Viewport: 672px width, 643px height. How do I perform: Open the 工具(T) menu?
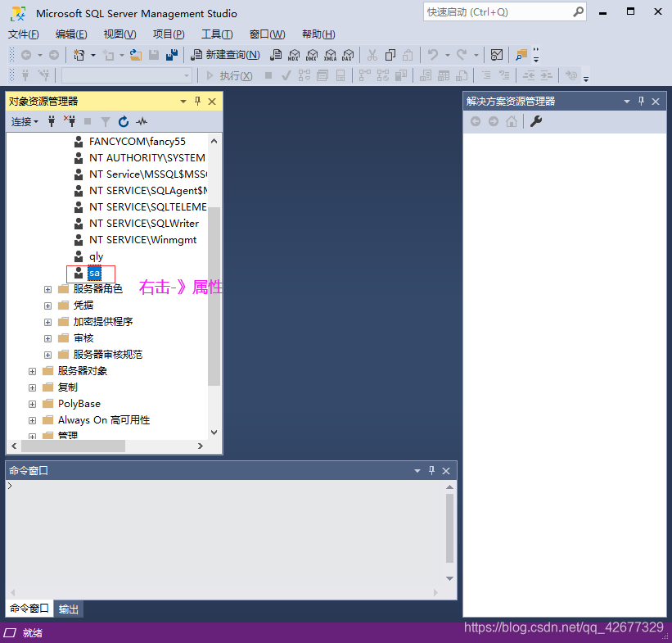point(217,34)
